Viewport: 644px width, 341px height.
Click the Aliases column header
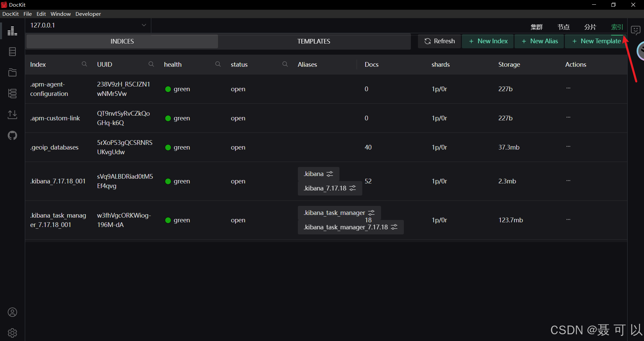(x=307, y=64)
